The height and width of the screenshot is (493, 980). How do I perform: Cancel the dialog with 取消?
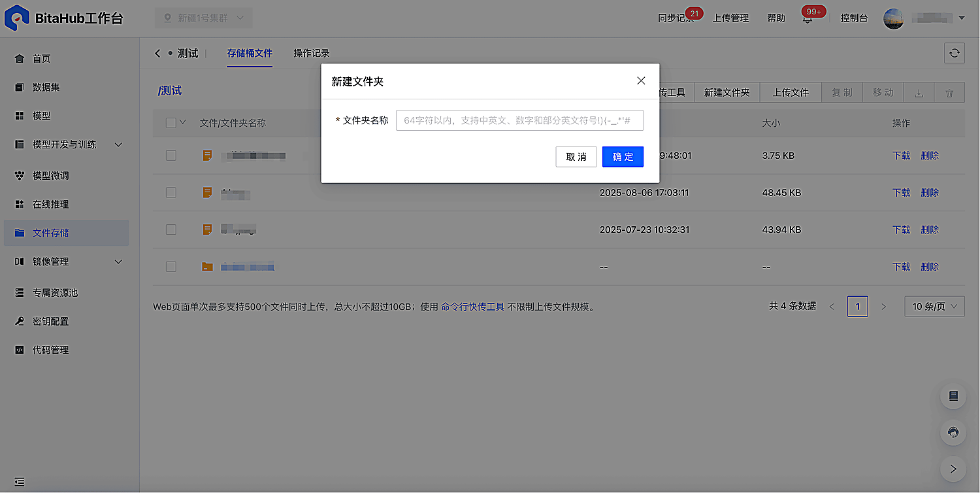(576, 157)
